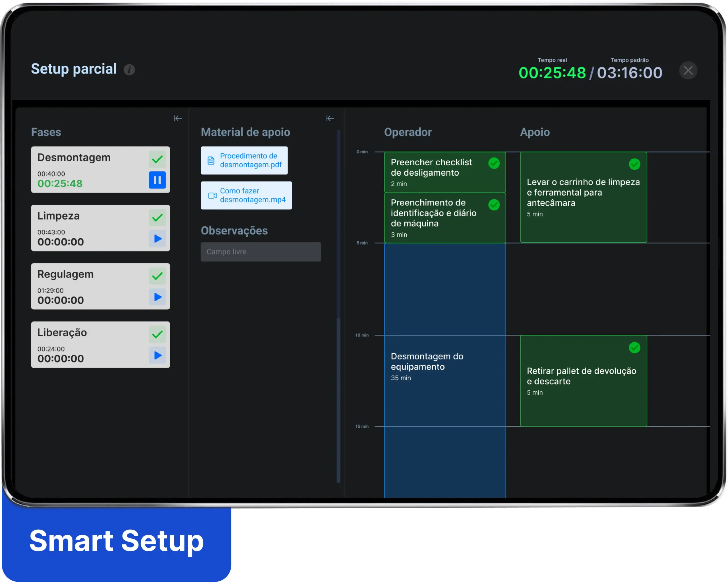This screenshot has width=728, height=582.
Task: Select the Desmontagem do equipamento task block
Action: click(445, 370)
